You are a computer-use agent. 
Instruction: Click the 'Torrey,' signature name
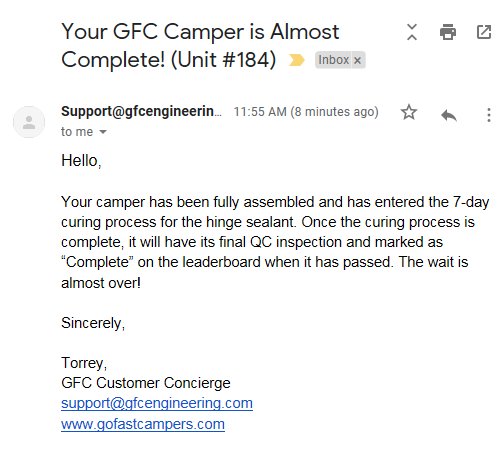point(84,363)
